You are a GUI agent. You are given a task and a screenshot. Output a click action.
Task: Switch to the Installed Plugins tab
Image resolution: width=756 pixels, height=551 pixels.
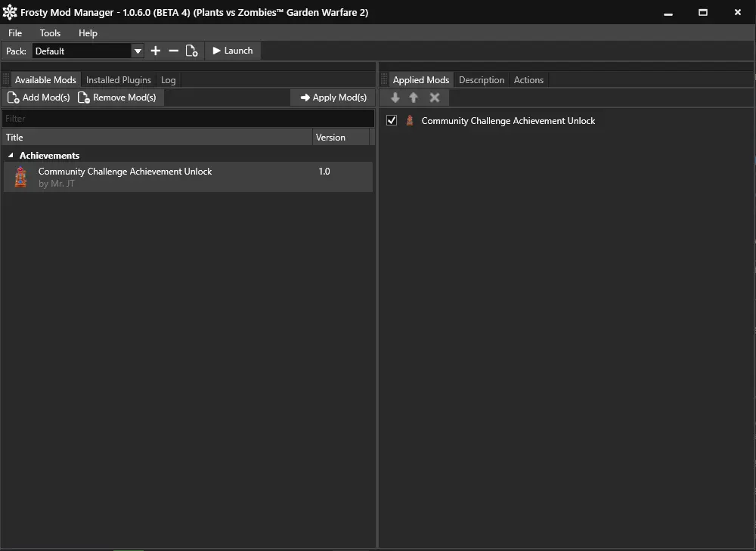point(119,80)
